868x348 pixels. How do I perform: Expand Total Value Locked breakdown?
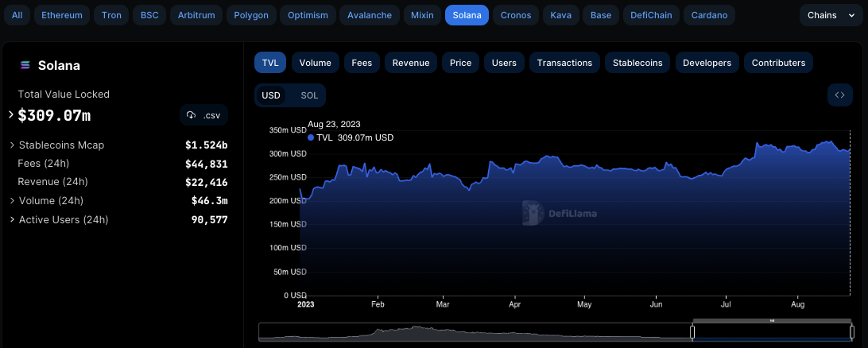(10, 115)
